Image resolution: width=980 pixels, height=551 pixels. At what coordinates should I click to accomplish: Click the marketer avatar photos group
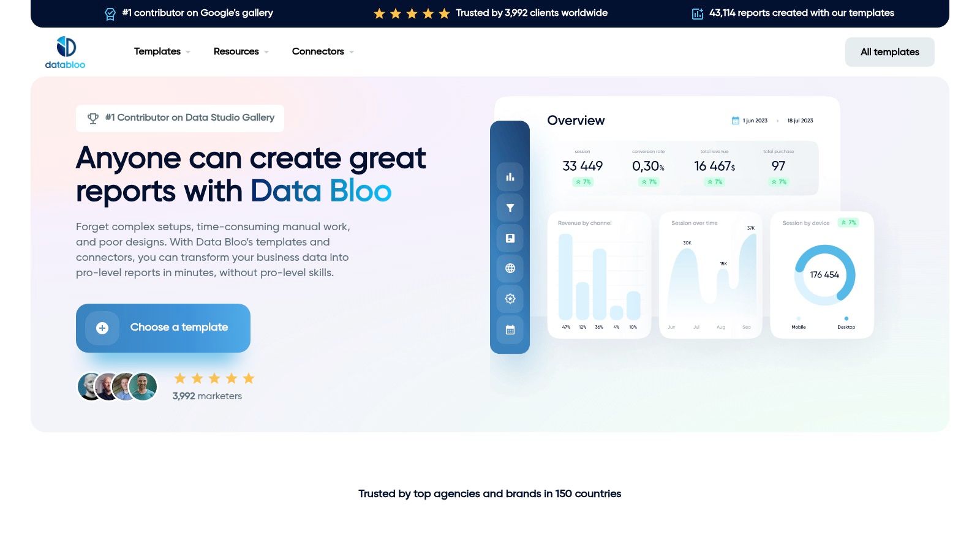[x=118, y=386]
